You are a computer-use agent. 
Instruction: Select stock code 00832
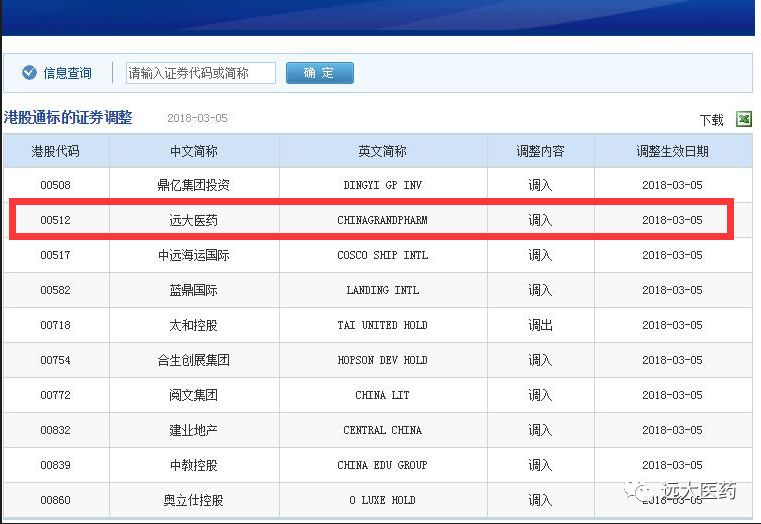(x=55, y=430)
